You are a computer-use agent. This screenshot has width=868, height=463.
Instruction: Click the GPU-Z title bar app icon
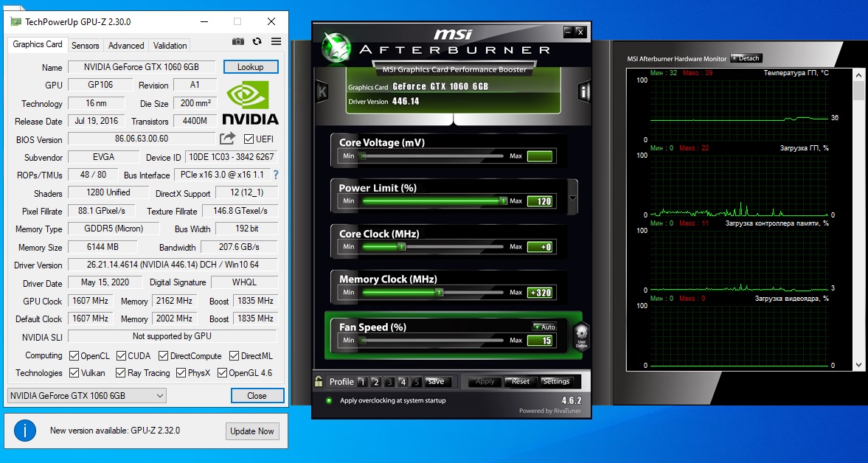point(15,21)
